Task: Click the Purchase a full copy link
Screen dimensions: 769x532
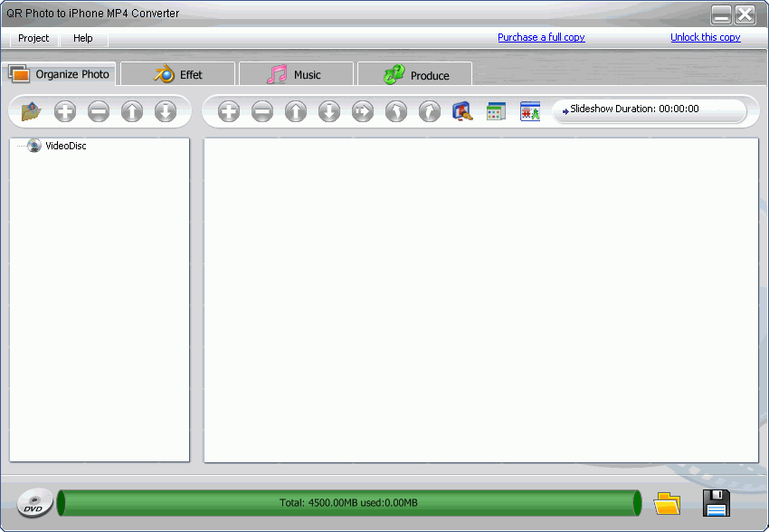Action: click(541, 37)
